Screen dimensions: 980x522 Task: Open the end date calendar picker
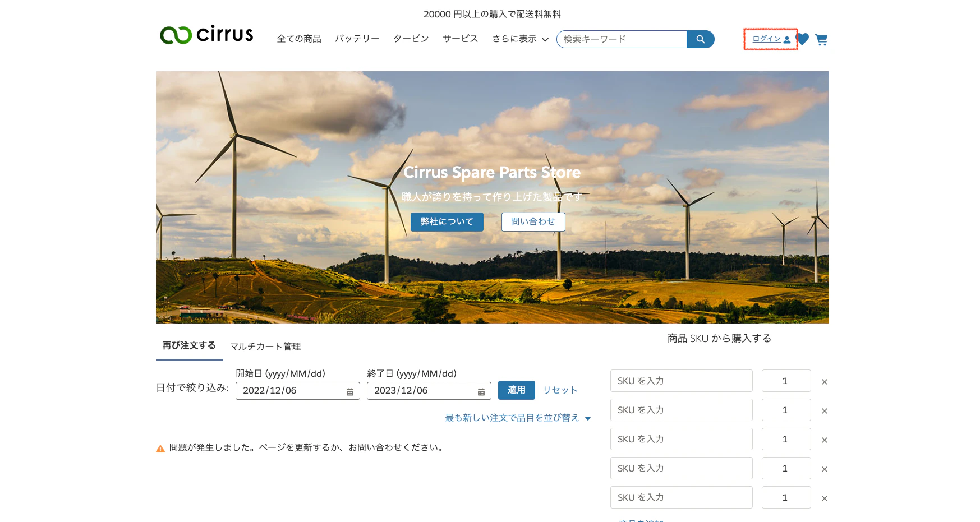(x=481, y=391)
